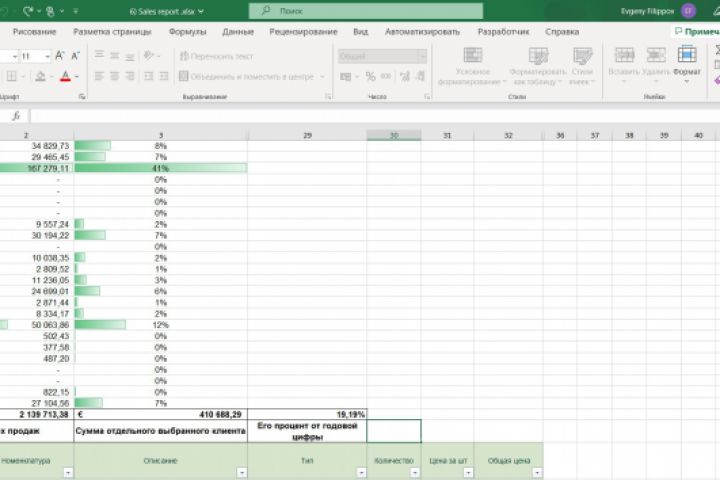Screen dimensions: 720x480
Task: Open the Данные tab
Action: pos(238,32)
